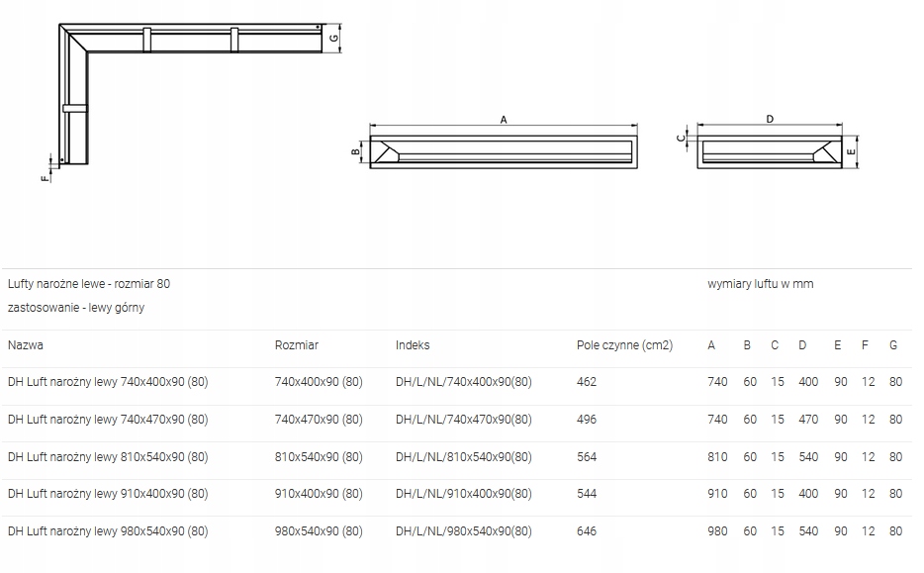The image size is (924, 573).
Task: Click the 'Rozmiar' column header
Action: (297, 345)
